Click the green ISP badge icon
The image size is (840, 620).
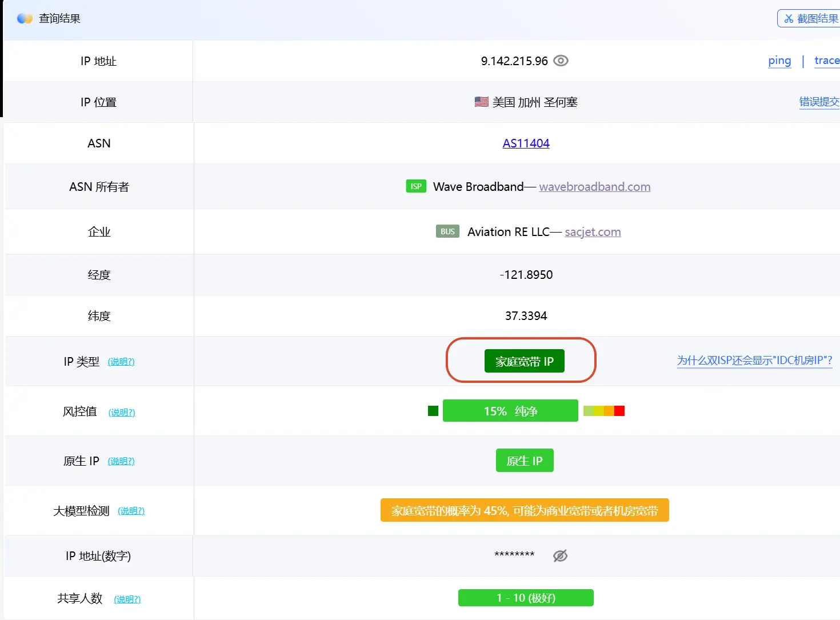416,186
